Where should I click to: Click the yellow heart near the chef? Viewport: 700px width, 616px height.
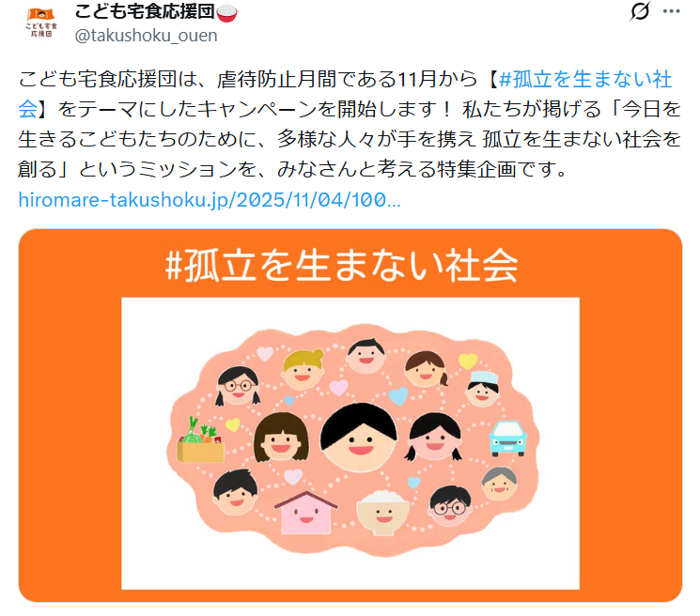[468, 361]
